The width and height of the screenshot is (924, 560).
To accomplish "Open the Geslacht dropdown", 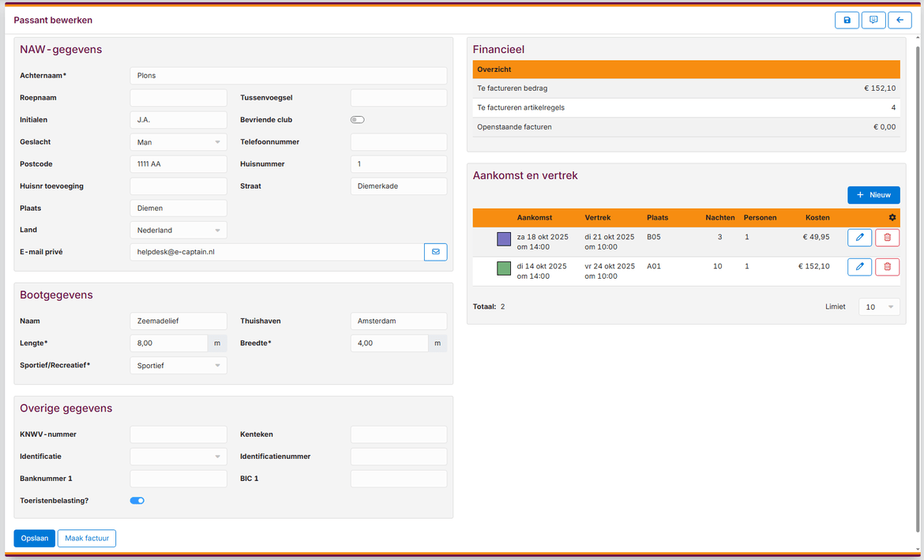I will click(x=178, y=141).
